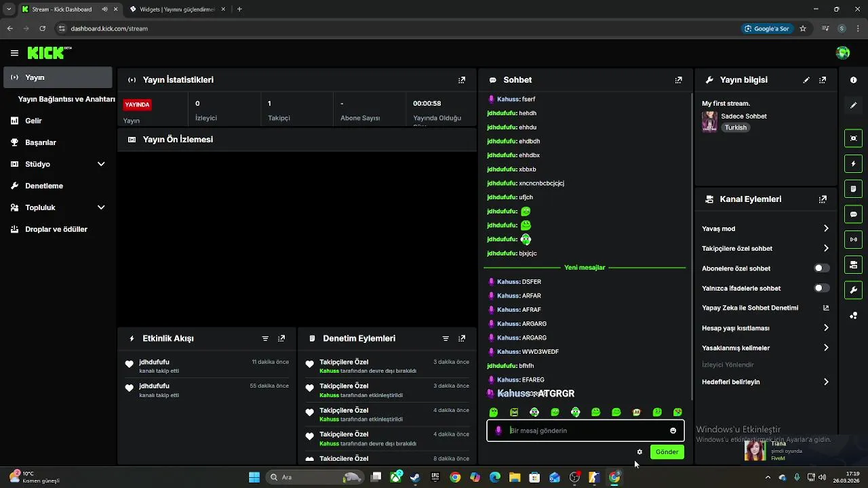Open File Explorer from the taskbar

(x=514, y=477)
